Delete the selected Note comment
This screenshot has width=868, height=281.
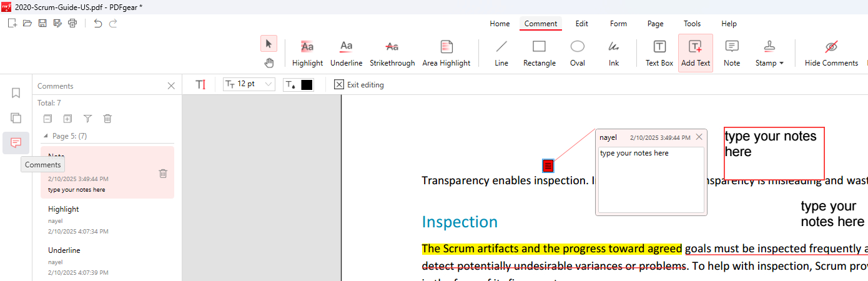click(163, 174)
